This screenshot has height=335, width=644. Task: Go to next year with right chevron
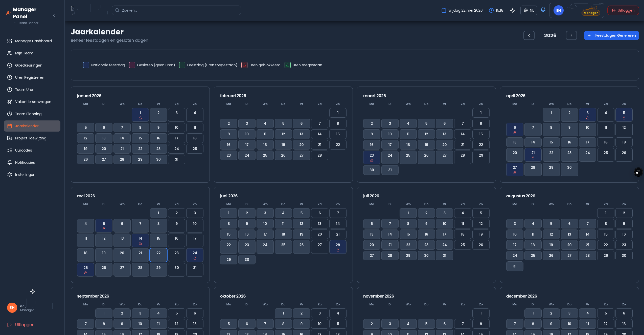[571, 35]
